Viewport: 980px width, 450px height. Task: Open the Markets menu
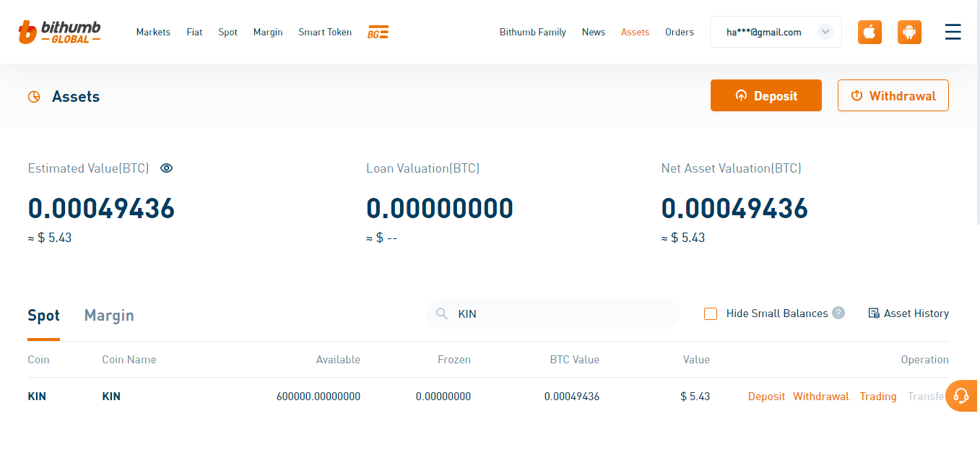pyautogui.click(x=153, y=33)
